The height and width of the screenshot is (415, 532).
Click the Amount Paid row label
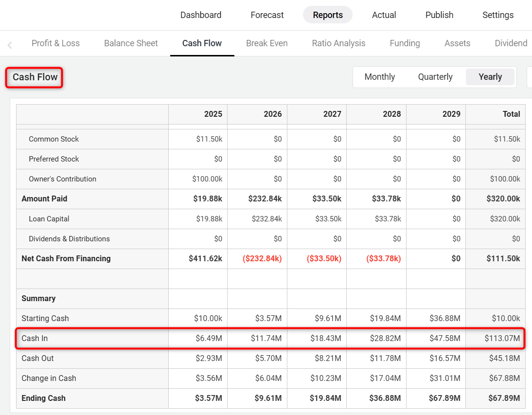44,199
